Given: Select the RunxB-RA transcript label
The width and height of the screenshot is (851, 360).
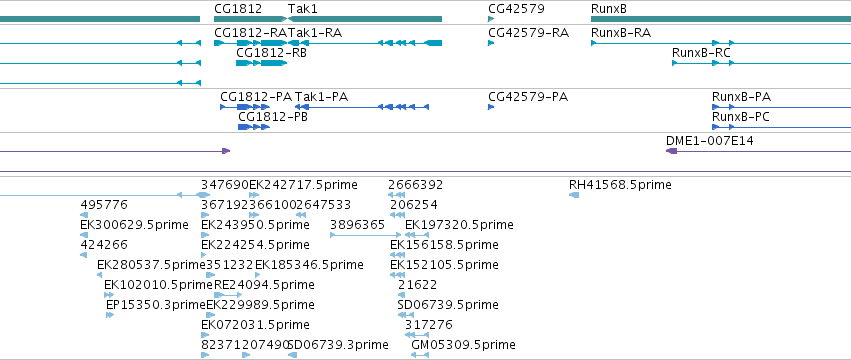Looking at the screenshot, I should point(621,33).
